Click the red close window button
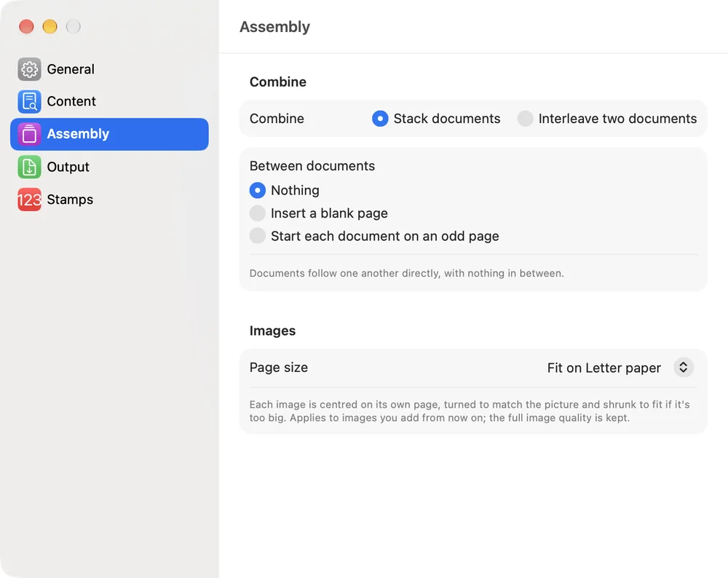 click(x=26, y=26)
